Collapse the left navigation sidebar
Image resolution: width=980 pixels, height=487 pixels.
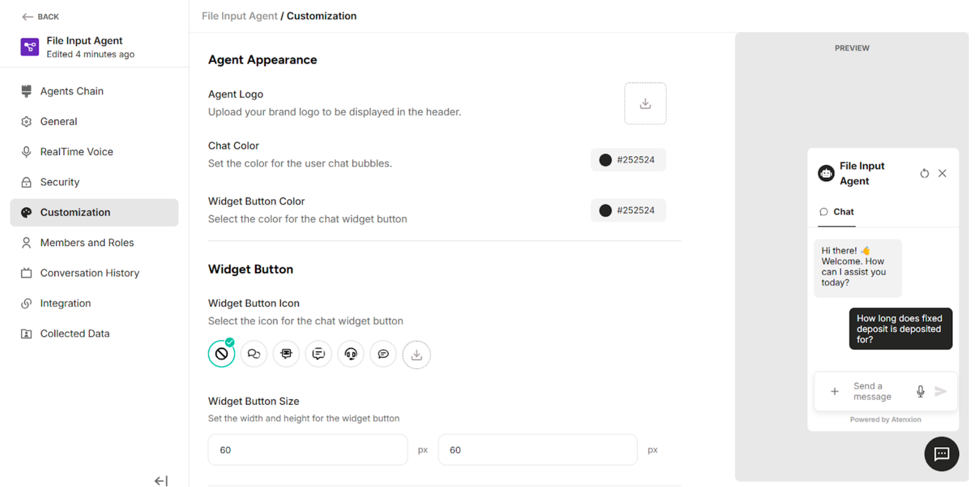click(x=161, y=480)
